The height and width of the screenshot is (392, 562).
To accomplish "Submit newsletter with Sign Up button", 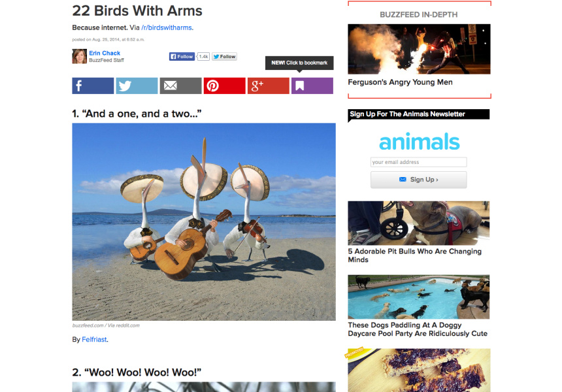I will 419,180.
